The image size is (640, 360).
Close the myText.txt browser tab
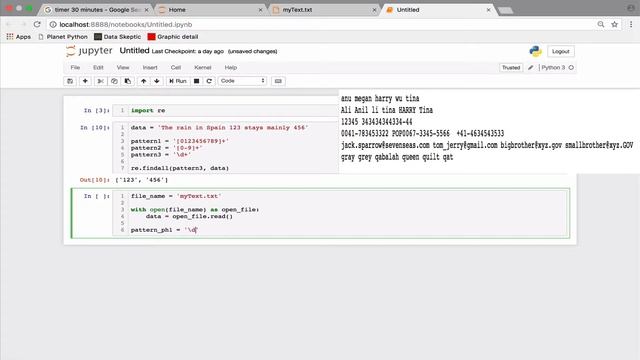pos(374,9)
